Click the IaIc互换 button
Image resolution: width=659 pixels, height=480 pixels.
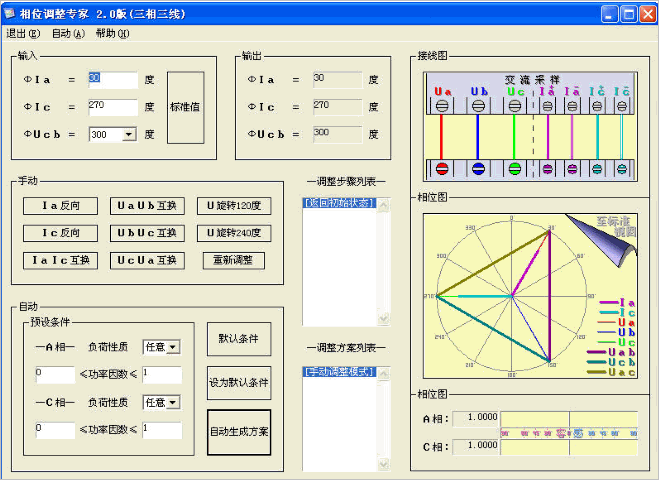pos(61,261)
